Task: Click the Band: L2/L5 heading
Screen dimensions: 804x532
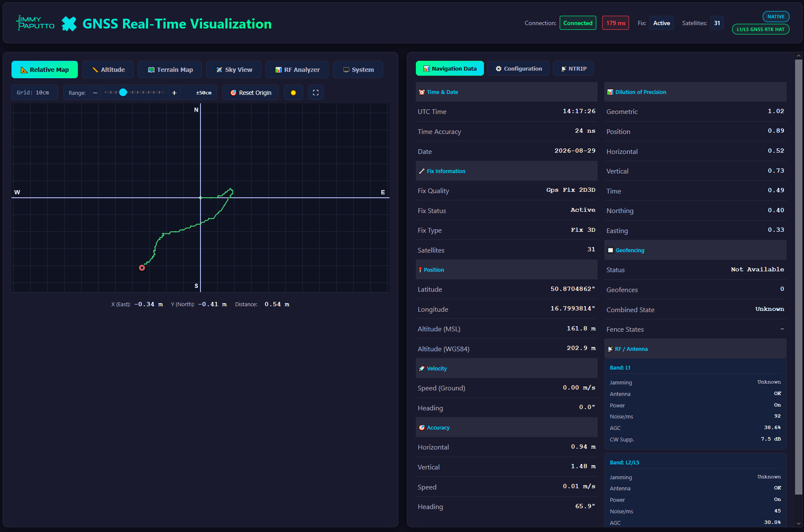Action: (624, 463)
